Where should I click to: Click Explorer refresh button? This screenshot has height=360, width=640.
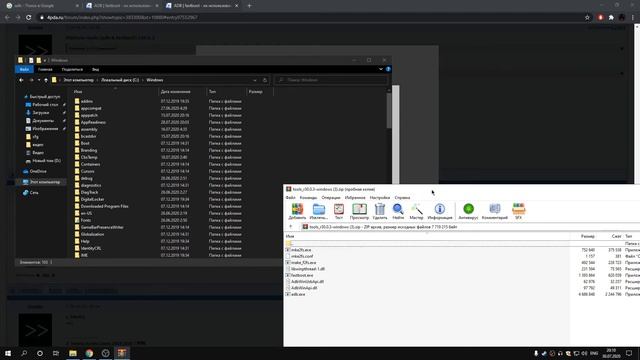265,80
